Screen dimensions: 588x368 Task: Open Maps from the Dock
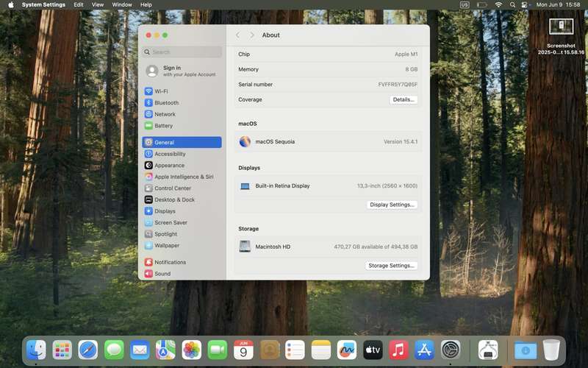tap(166, 350)
